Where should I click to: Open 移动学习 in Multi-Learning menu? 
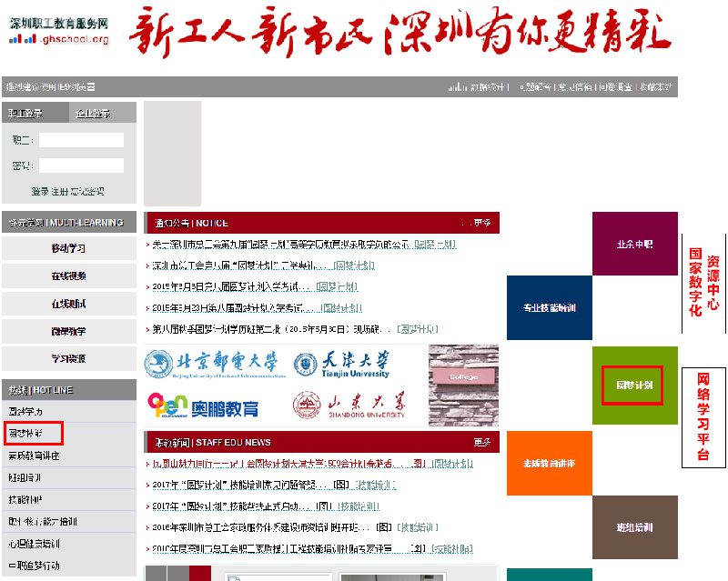69,248
